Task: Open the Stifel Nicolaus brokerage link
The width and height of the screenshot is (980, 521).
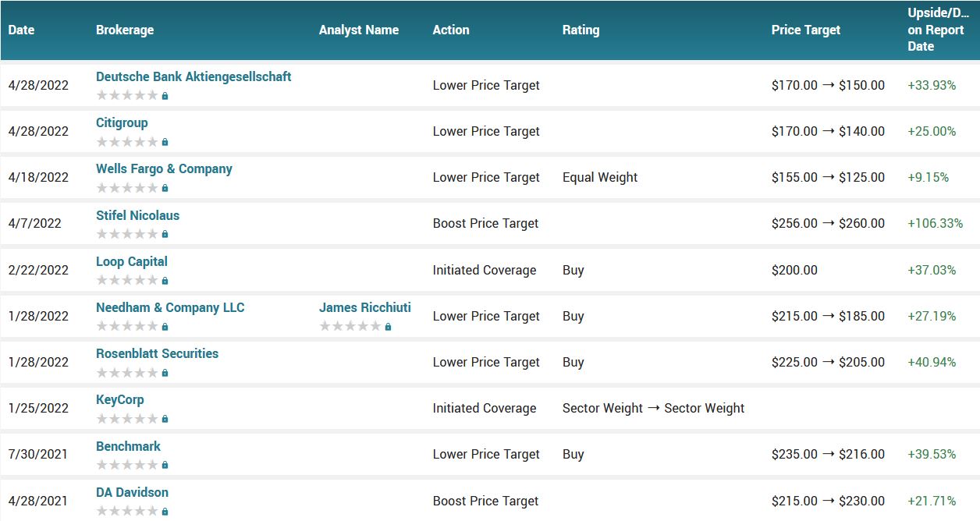Action: pos(137,215)
